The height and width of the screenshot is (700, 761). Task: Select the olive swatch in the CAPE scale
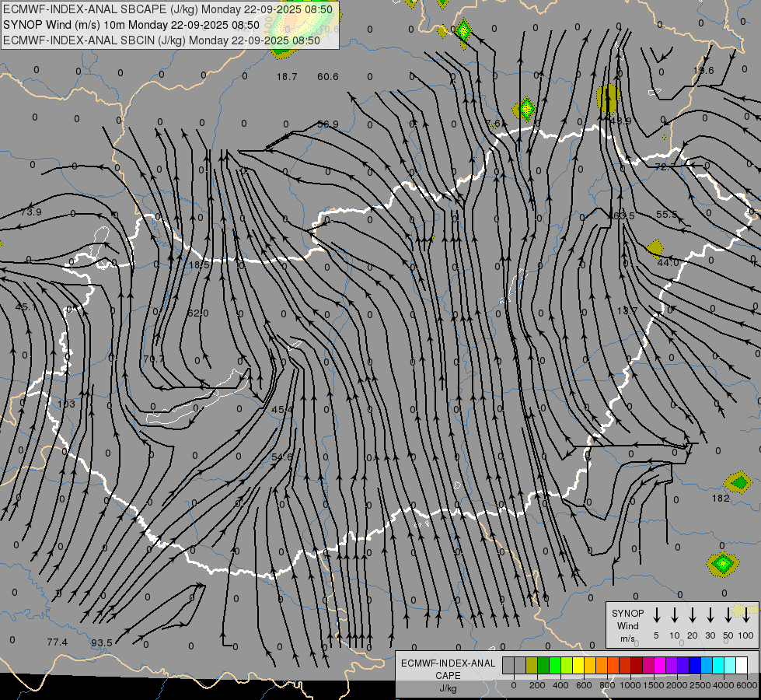click(532, 666)
